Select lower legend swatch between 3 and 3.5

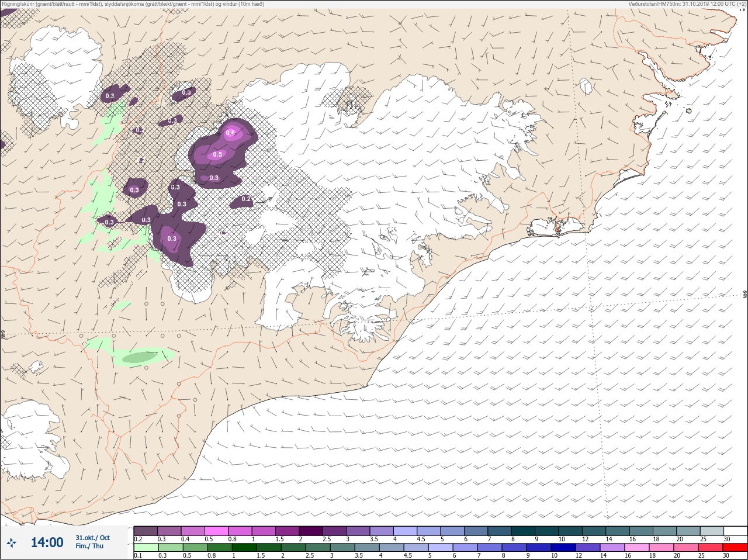[342, 548]
